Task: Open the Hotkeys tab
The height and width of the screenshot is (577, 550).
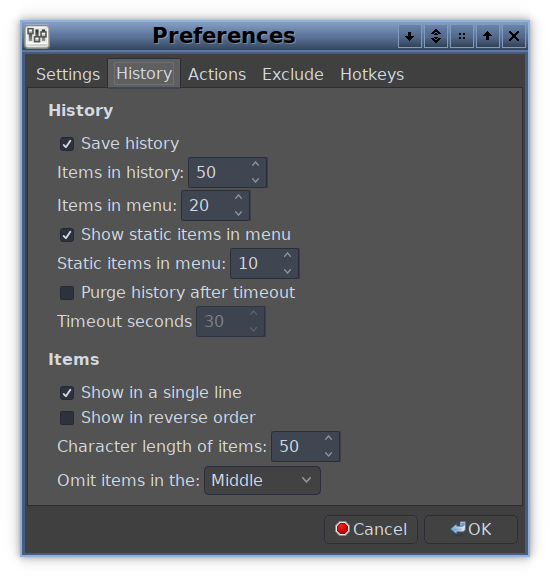Action: click(372, 74)
